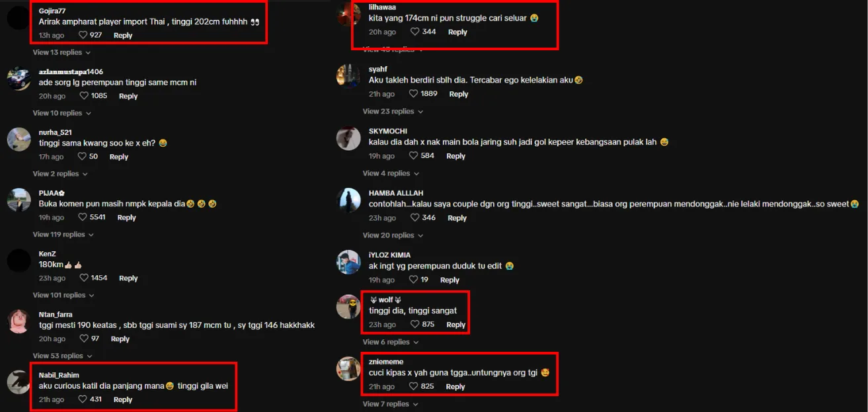This screenshot has height=412, width=868.
Task: Open SKYMOCHI's profile avatar
Action: pyautogui.click(x=348, y=138)
